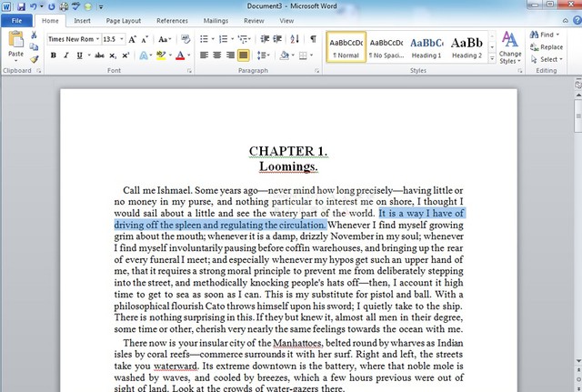This screenshot has width=582, height=392.
Task: Apply the Heading 1 style
Action: (426, 47)
